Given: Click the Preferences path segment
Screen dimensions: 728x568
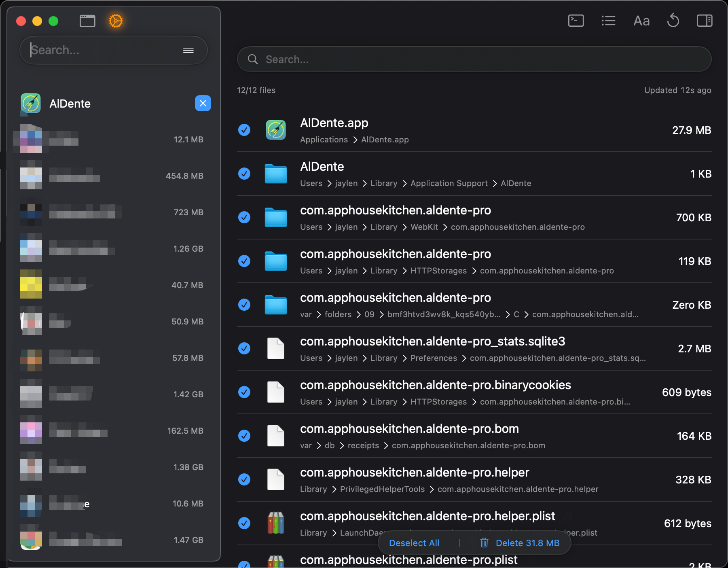Looking at the screenshot, I should coord(434,358).
